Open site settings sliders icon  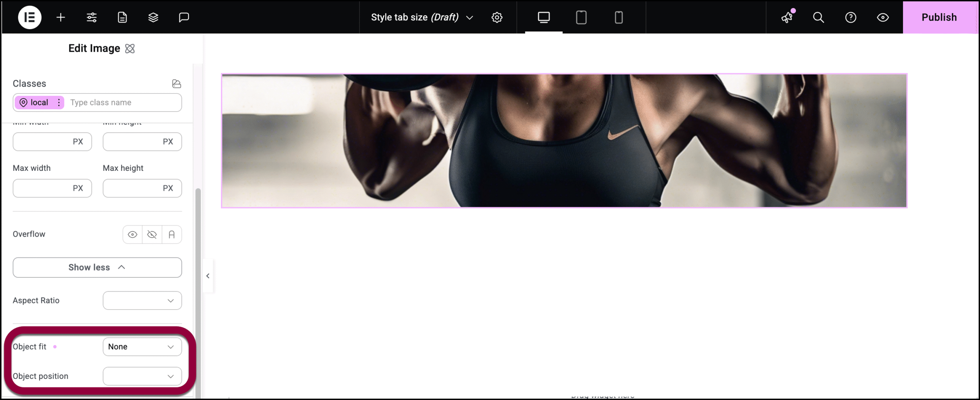(x=91, y=17)
